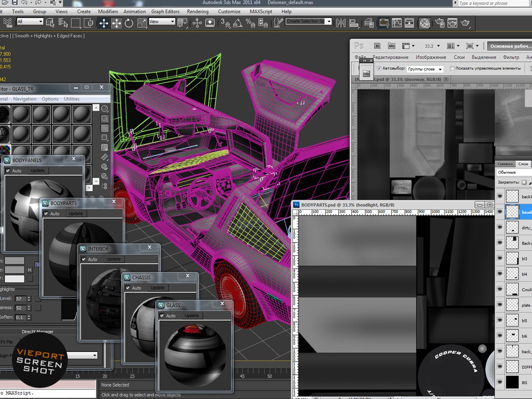Image resolution: width=532 pixels, height=399 pixels.
Task: Open Photoshop Screen Mode dropdown
Action: pos(473,46)
